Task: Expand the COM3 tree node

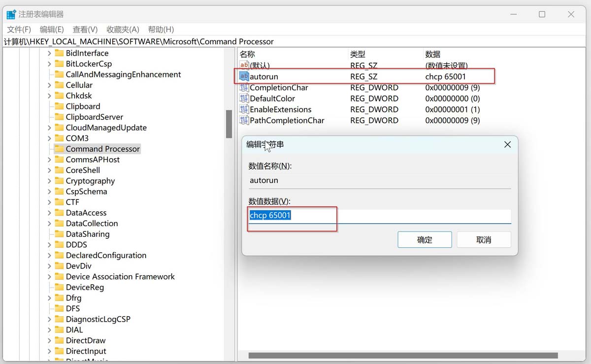Action: tap(49, 138)
